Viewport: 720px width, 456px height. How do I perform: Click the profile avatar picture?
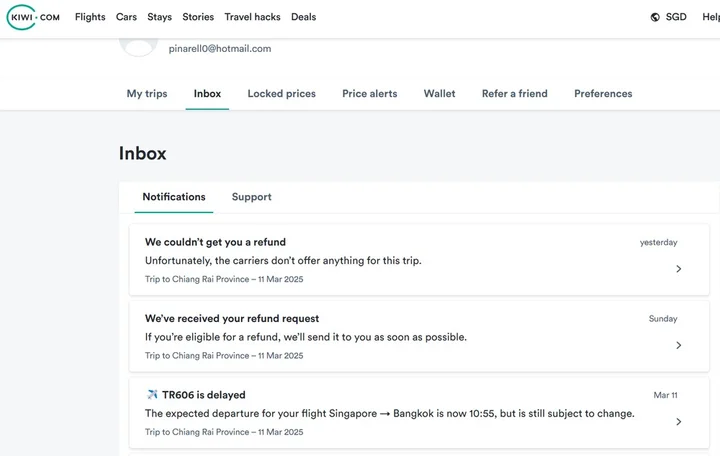coord(139,45)
